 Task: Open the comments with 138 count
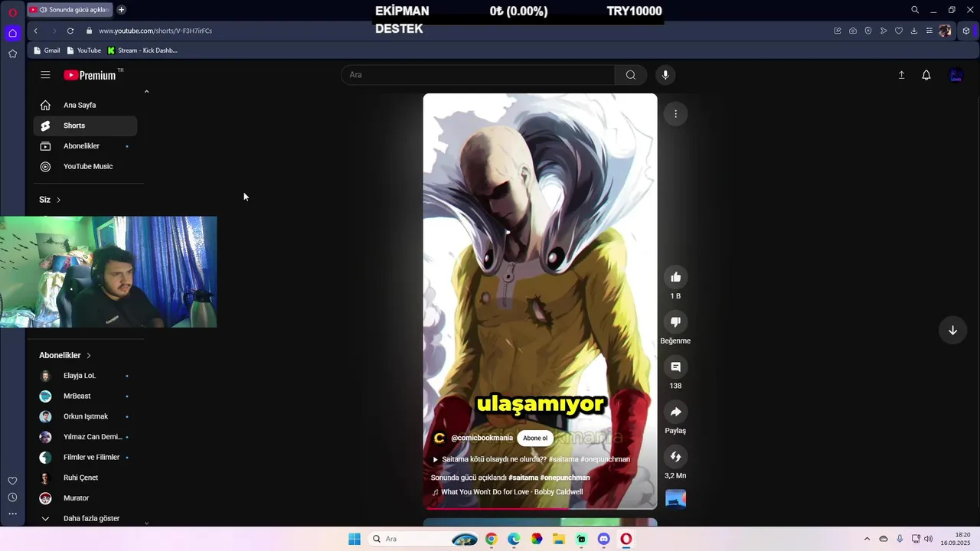[675, 367]
